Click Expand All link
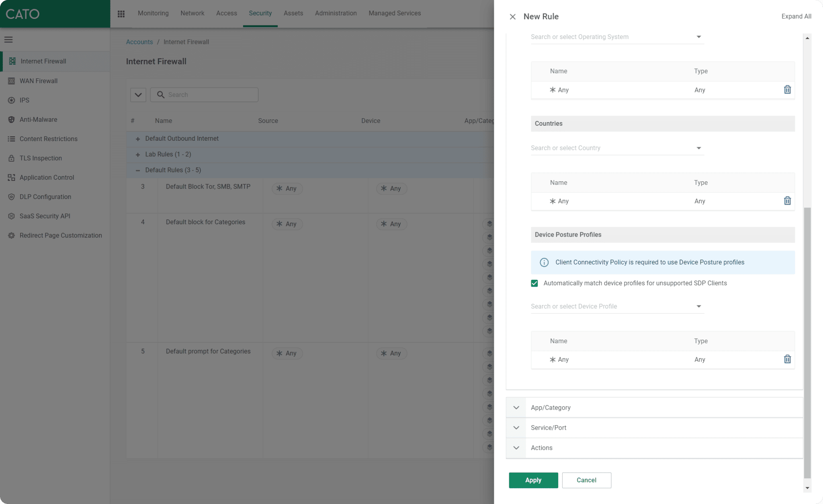 click(x=796, y=16)
